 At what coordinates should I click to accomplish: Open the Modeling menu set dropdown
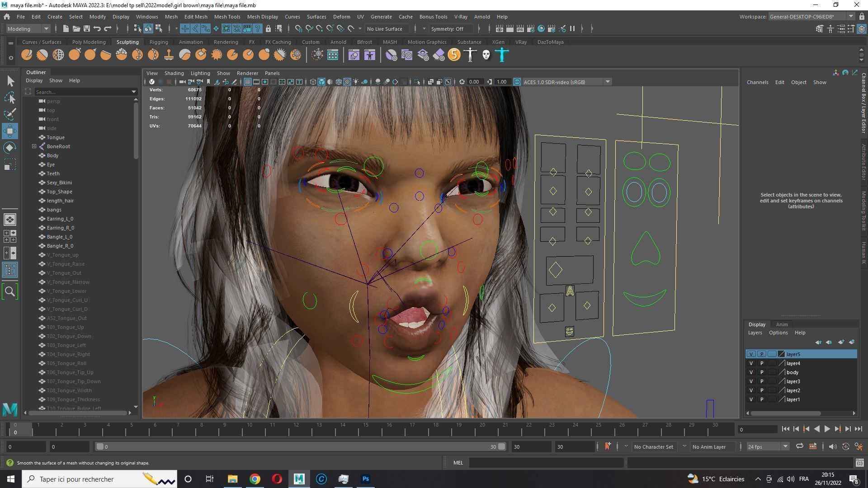coord(28,28)
